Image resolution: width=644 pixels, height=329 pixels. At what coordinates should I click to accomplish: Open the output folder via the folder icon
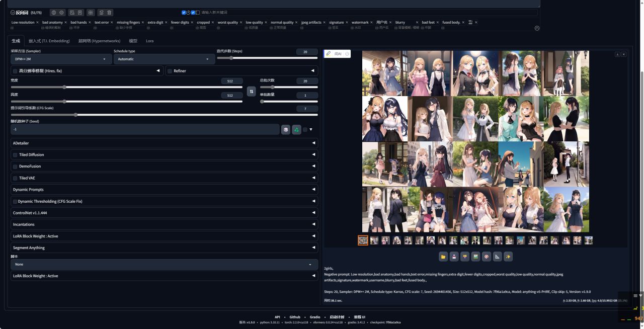click(443, 257)
